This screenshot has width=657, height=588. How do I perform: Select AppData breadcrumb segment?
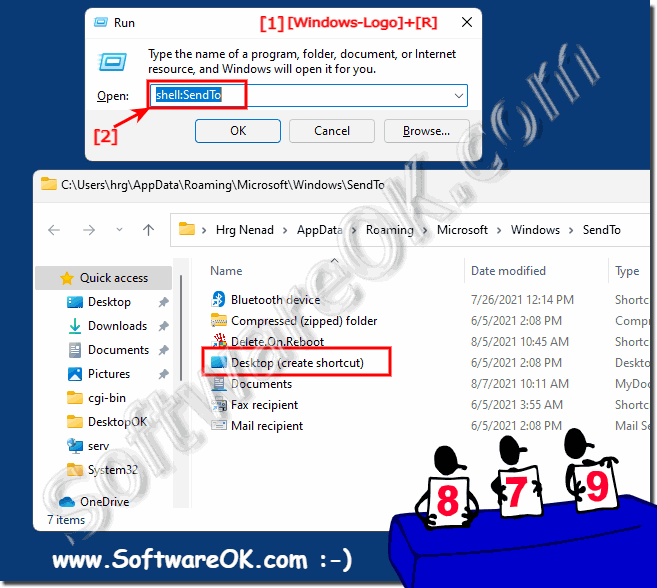pos(319,230)
